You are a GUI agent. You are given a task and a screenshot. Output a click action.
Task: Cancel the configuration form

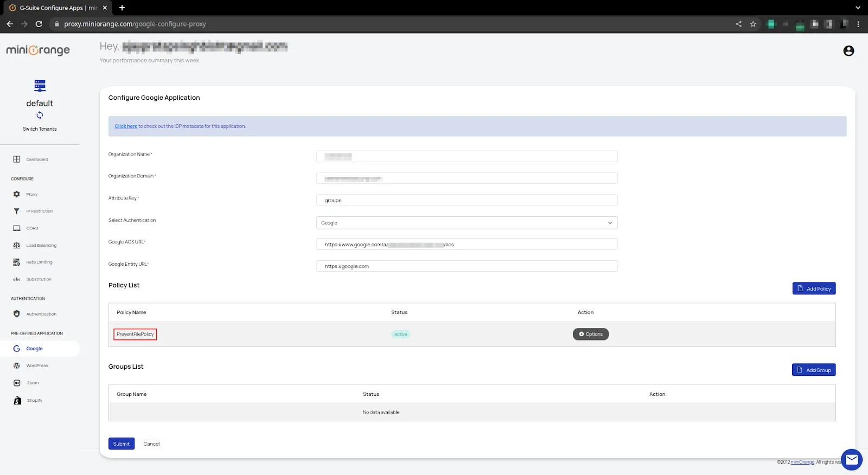tap(151, 444)
